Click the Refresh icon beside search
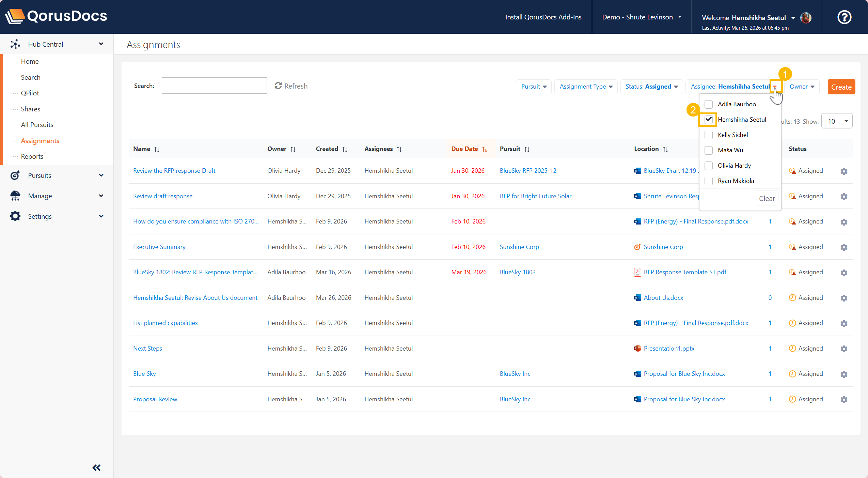Screen dimensions: 868x478 pos(278,86)
